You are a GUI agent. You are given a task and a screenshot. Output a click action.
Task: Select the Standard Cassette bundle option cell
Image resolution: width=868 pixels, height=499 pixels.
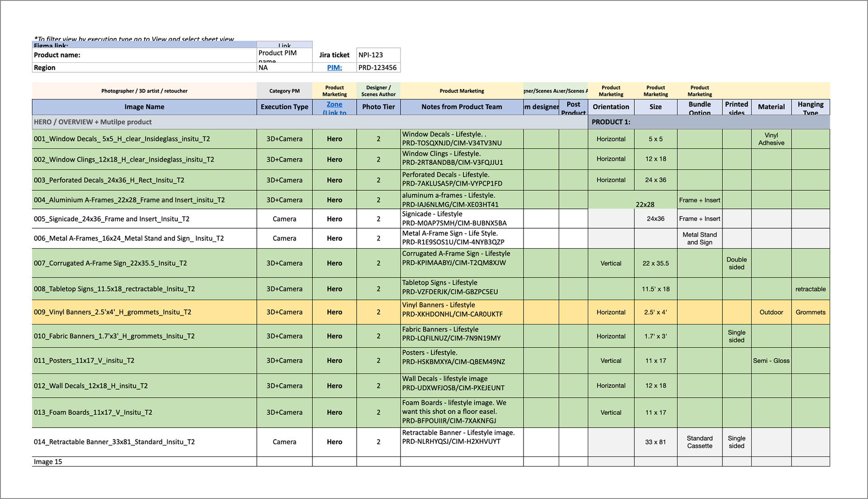(699, 442)
